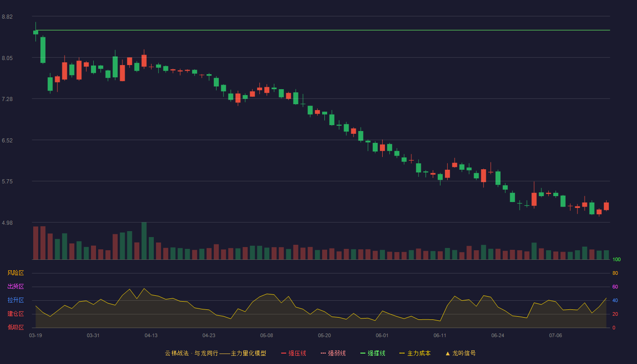Click the first candlestick at 03-19
Viewport: 637px width, 364px height.
tap(35, 32)
